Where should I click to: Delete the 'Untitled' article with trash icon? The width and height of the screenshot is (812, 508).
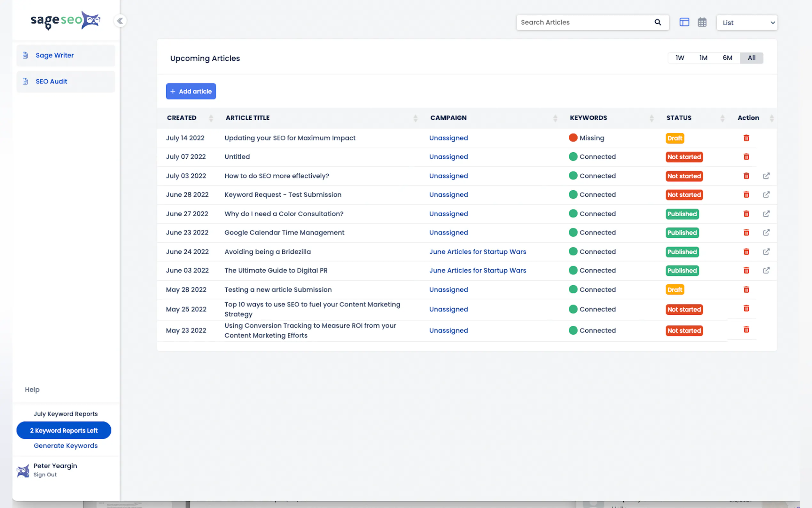(x=746, y=157)
